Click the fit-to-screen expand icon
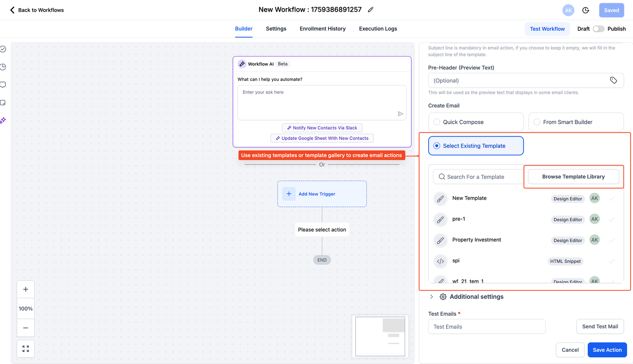This screenshot has height=364, width=633. tap(25, 349)
